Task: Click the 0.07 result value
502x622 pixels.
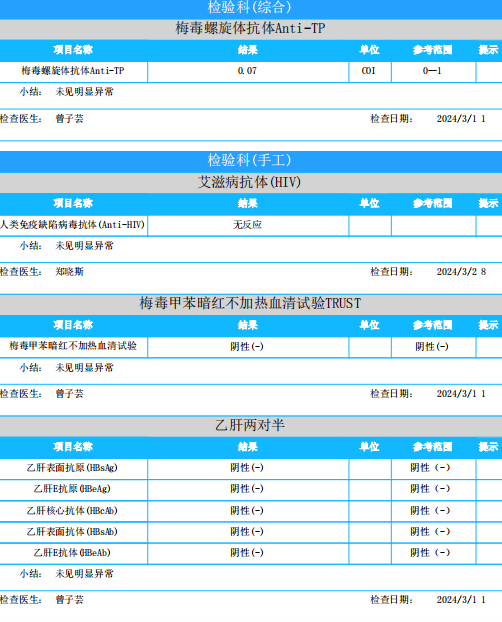Action: (x=247, y=71)
